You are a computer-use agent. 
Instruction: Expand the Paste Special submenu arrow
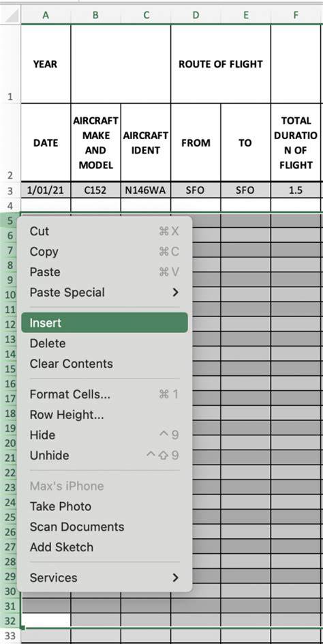(x=175, y=293)
